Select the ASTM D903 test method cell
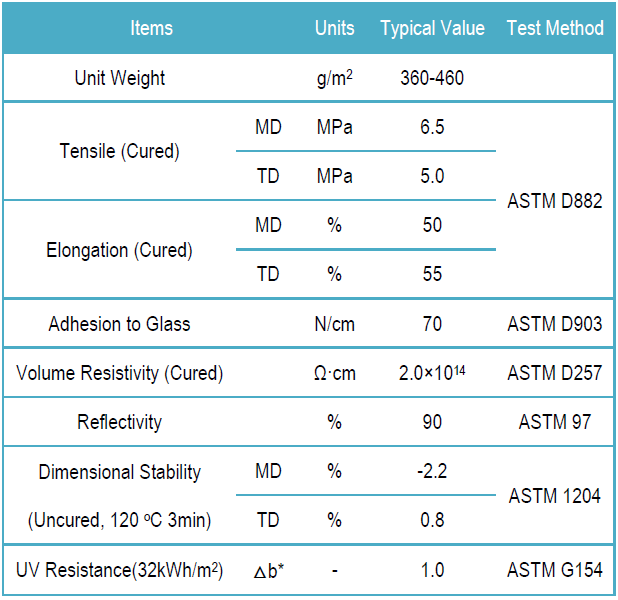Screen dimensions: 618x600 point(555,324)
